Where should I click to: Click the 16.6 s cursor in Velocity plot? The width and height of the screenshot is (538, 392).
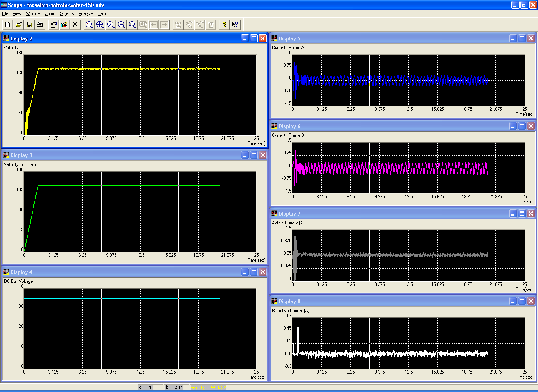point(179,95)
